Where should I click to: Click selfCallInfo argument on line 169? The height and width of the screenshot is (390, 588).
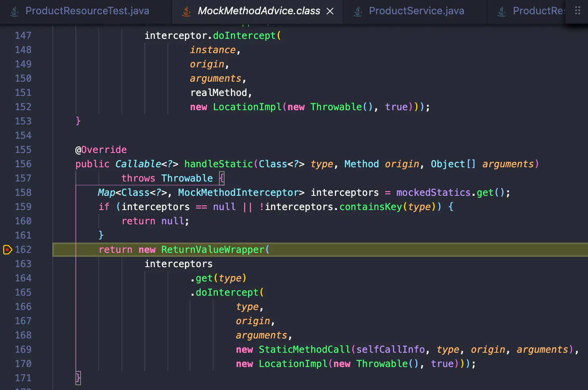[x=390, y=350]
